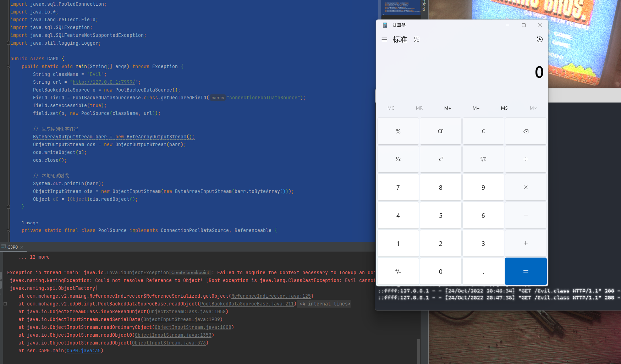Open ObjectInputStream.java:1808 stack trace link
The height and width of the screenshot is (364, 621).
click(193, 327)
